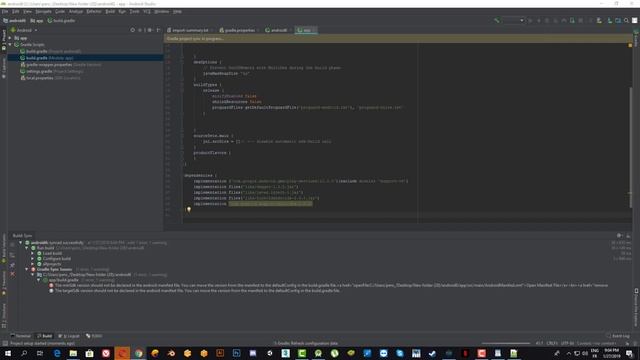Select the app editor tab
The image size is (640, 360).
(x=306, y=30)
